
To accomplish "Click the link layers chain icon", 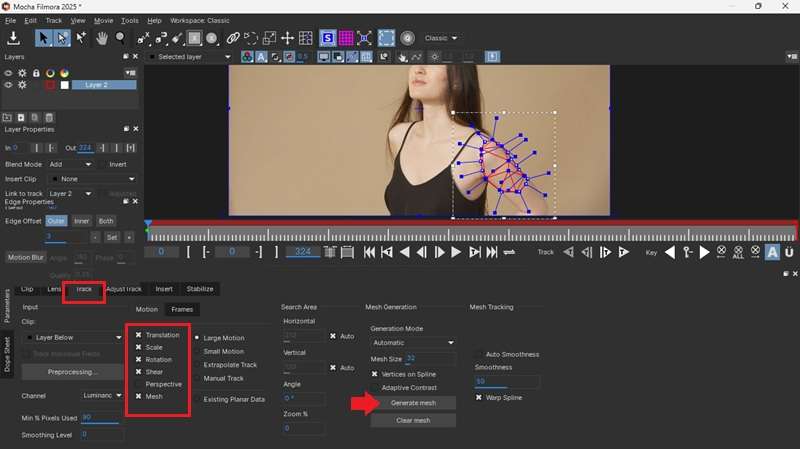I will click(233, 38).
